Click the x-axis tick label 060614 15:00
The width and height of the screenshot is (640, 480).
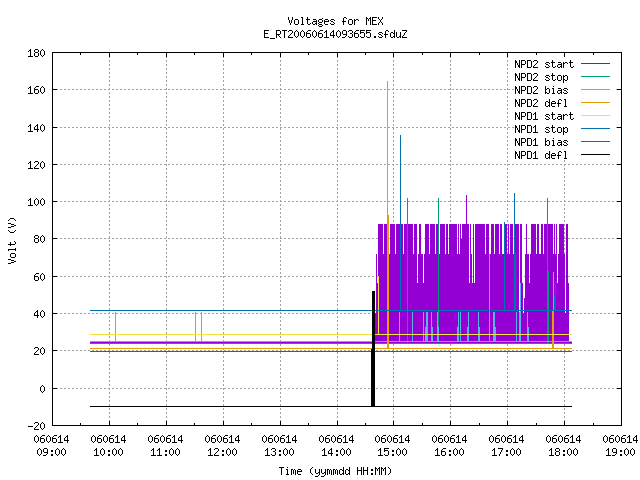coord(393,446)
